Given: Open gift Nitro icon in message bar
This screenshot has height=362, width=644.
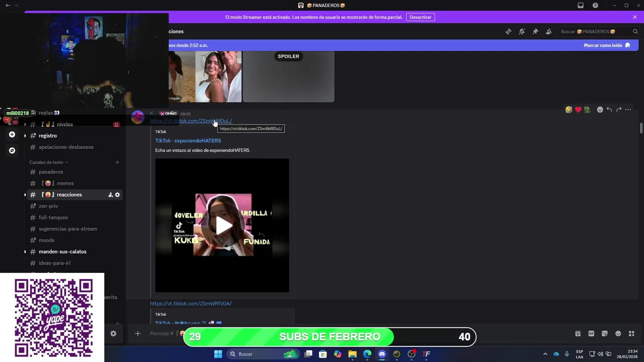Looking at the screenshot, I should point(578,333).
